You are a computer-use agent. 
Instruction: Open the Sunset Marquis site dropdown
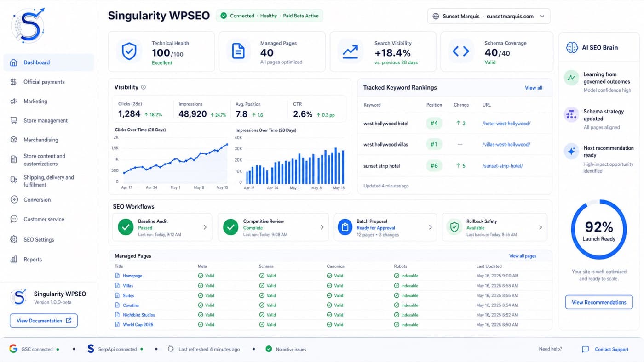point(489,16)
